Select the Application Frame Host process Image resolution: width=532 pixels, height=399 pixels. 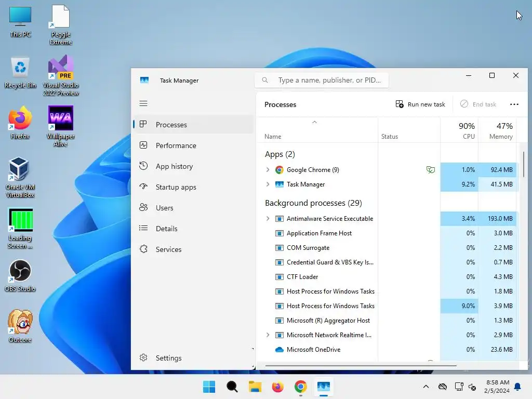point(388,233)
